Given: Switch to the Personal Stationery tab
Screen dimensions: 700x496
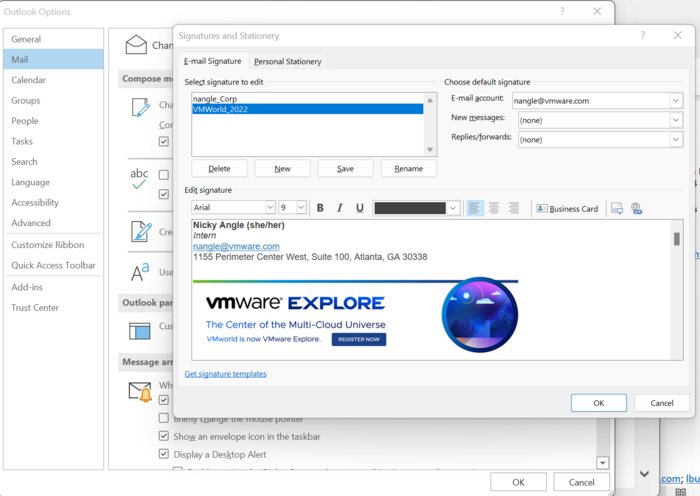Looking at the screenshot, I should coord(287,61).
